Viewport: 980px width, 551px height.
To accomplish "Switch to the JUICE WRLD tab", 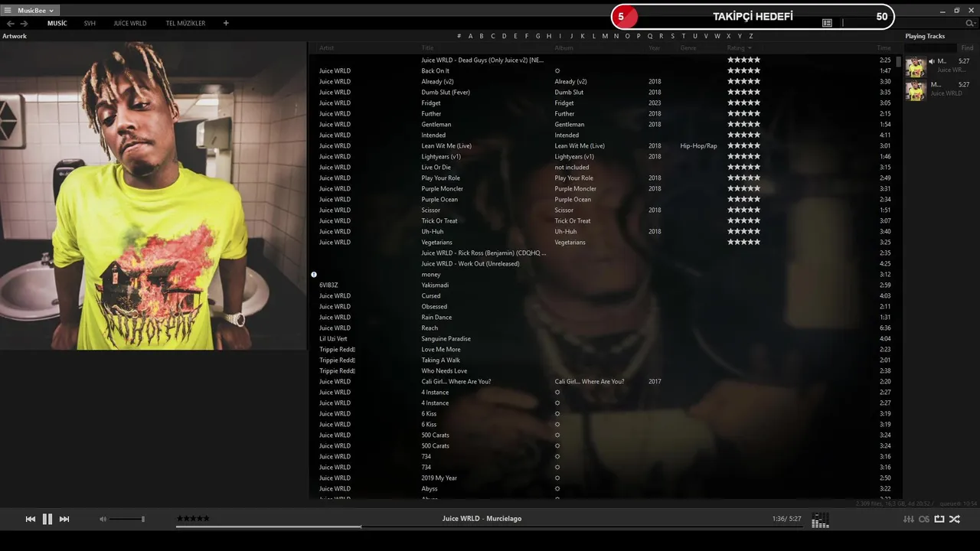I will (x=130, y=24).
